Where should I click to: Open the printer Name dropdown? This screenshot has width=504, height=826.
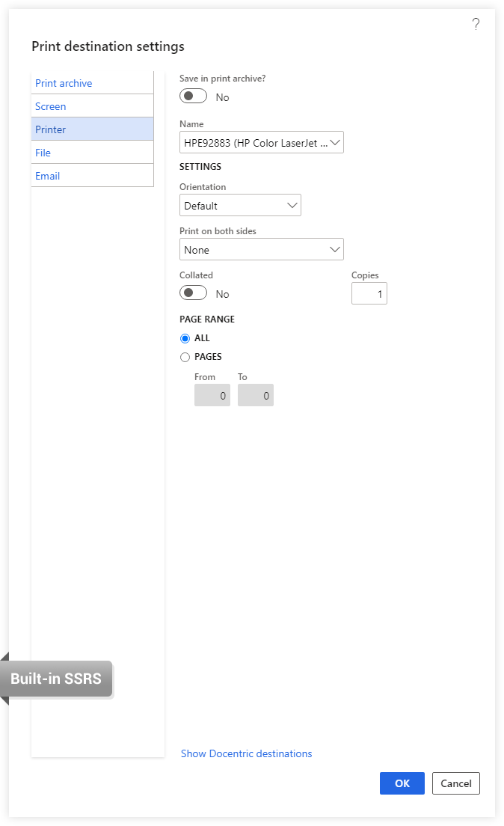262,142
